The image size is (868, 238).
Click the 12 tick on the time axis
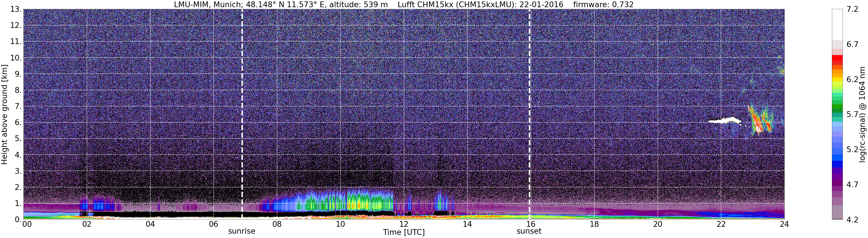click(x=404, y=224)
